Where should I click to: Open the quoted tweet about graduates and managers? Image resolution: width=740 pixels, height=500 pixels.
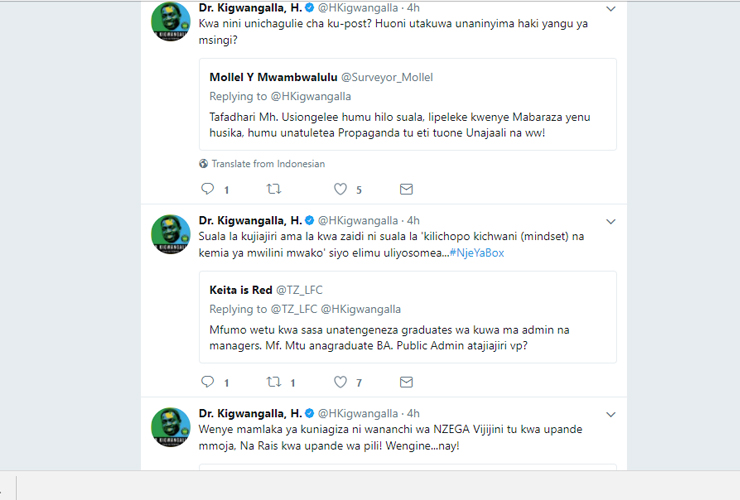pos(408,317)
